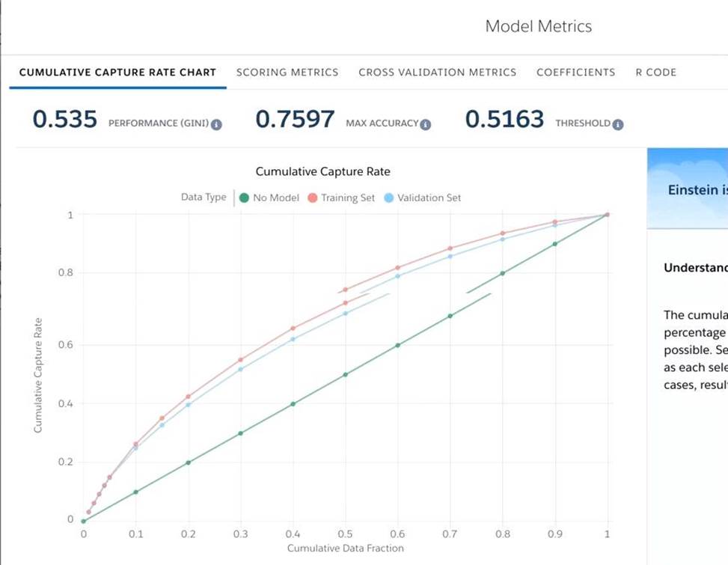
Task: Click the Training Set point at 0.8 data fraction
Action: (x=503, y=233)
